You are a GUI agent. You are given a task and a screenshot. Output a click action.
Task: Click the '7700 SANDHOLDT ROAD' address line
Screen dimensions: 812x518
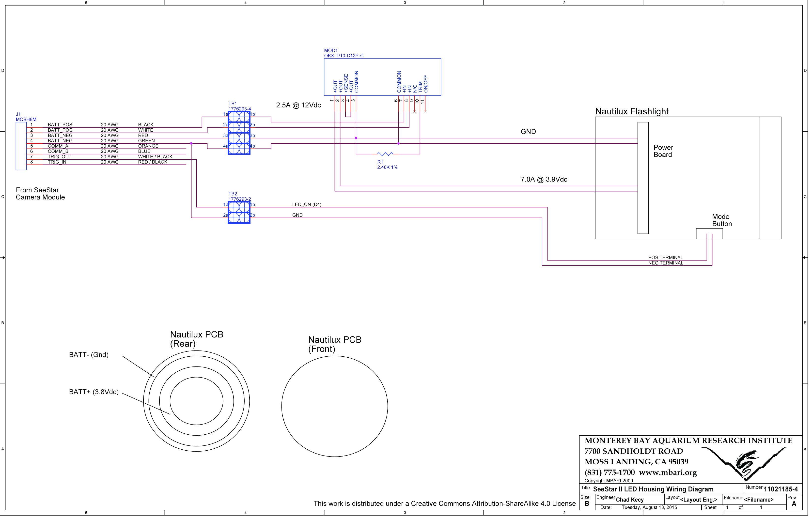(634, 451)
